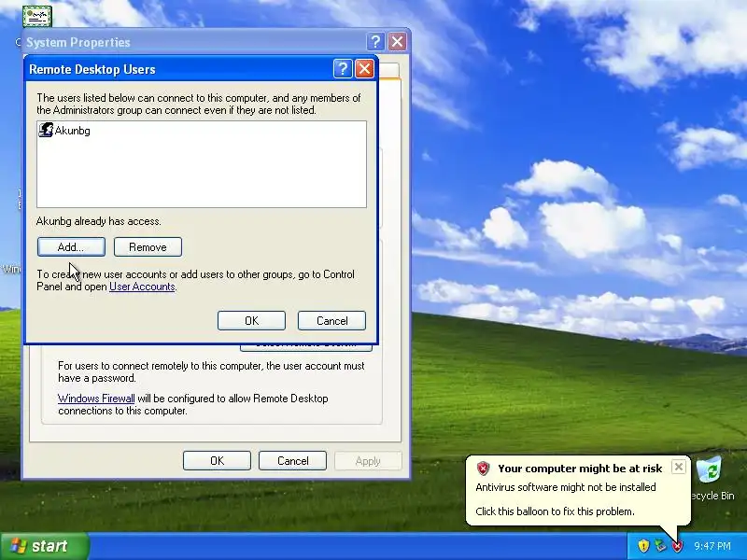Close the security warning balloon

click(x=679, y=467)
